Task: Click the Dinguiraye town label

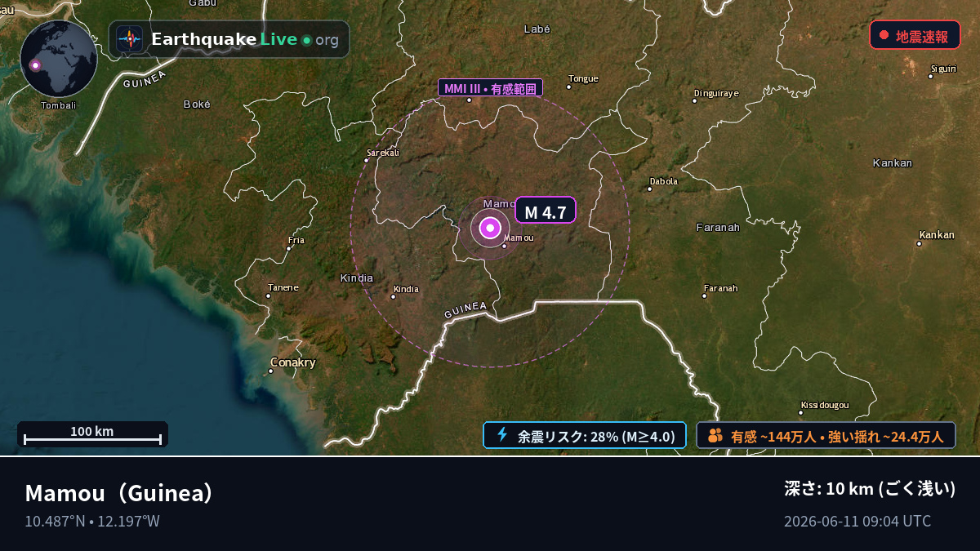Action: [715, 92]
